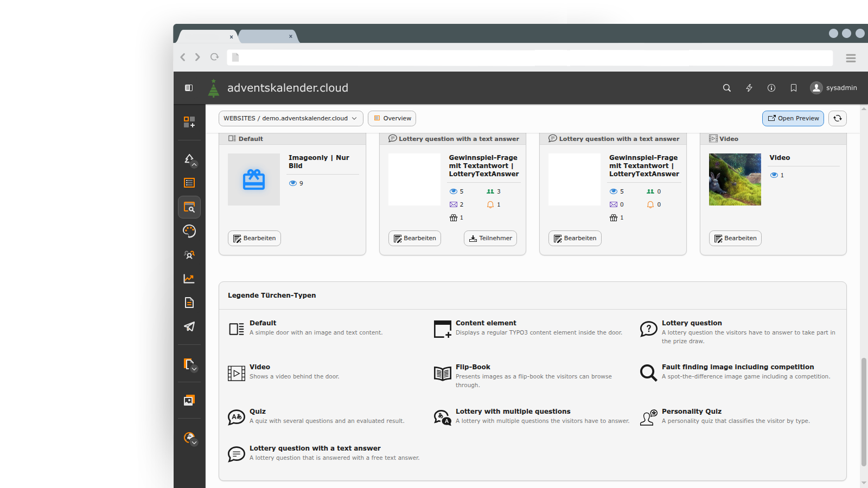Select the active View module in sidebar
Viewport: 868px width, 488px height.
[x=189, y=207]
